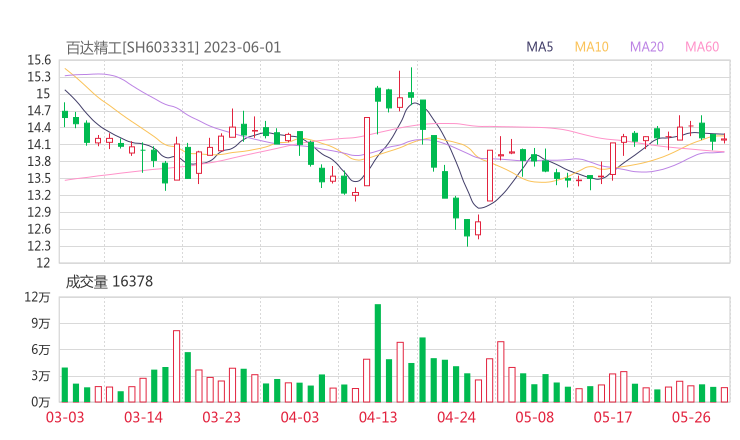This screenshot has height=440, width=740.
Task: Click the MA20 legend label
Action: [647, 47]
